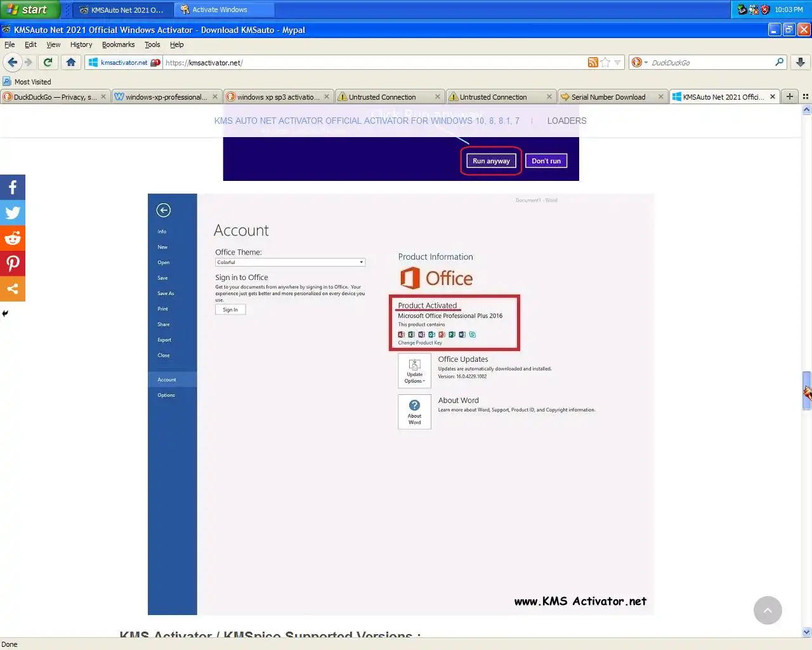812x650 pixels.
Task: Open the LOADERS navigation link
Action: pos(566,121)
